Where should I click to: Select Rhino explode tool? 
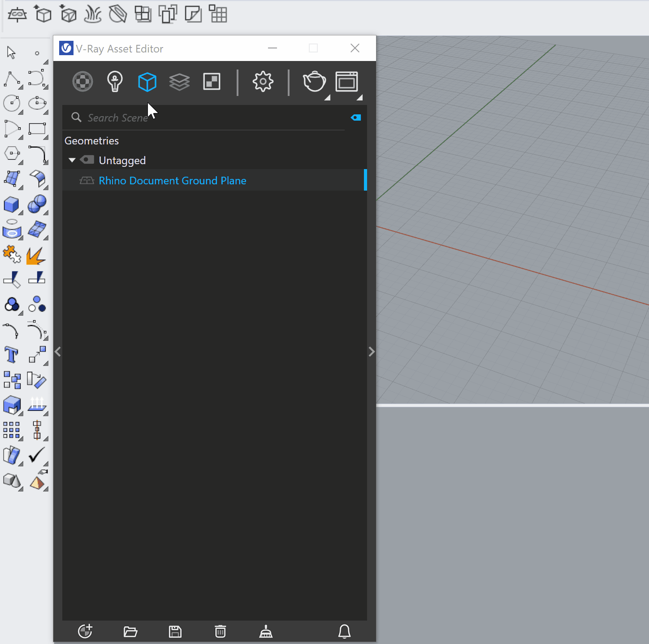pyautogui.click(x=36, y=256)
